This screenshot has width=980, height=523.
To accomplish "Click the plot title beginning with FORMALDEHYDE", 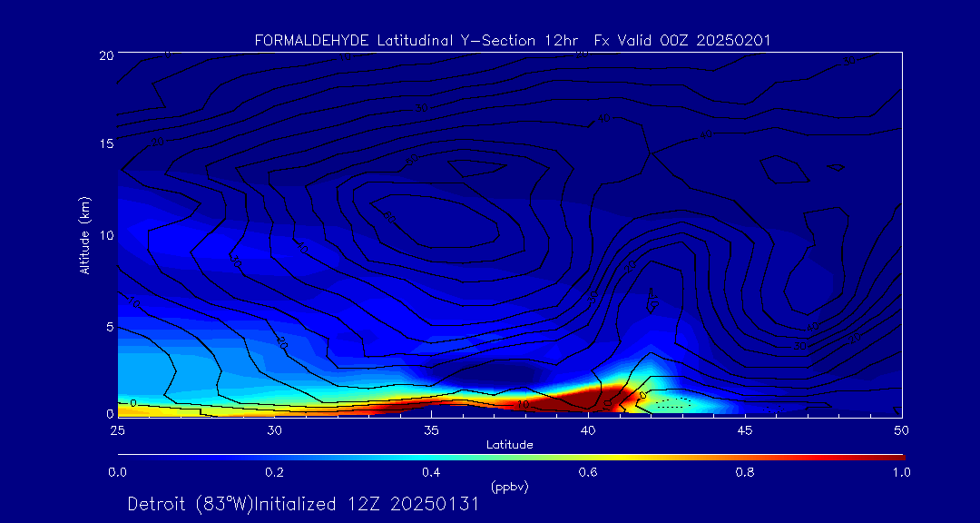I will point(513,41).
